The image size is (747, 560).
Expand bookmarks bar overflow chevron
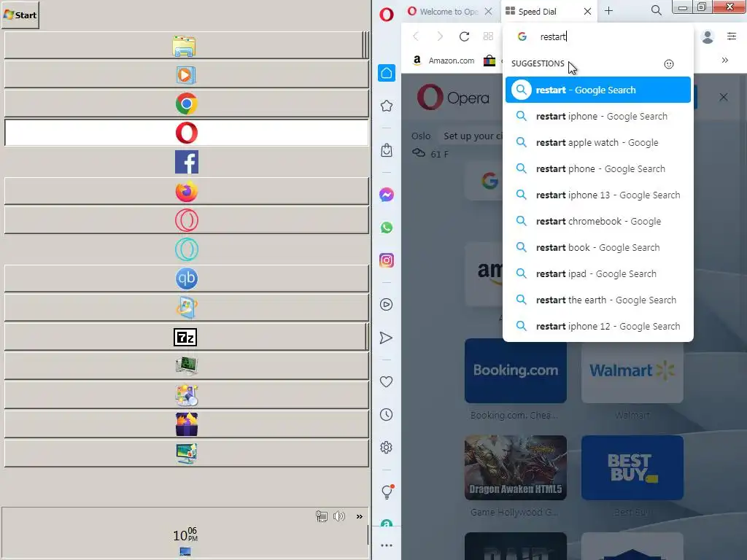[724, 60]
